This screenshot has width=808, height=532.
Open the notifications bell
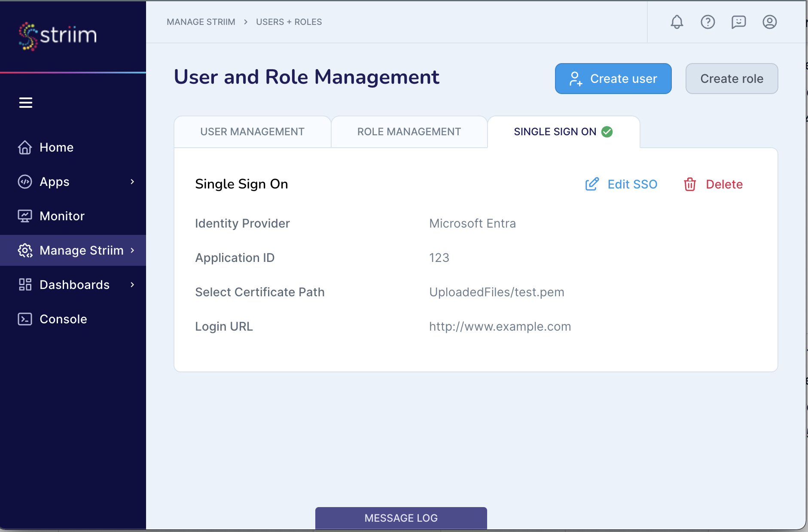tap(677, 22)
